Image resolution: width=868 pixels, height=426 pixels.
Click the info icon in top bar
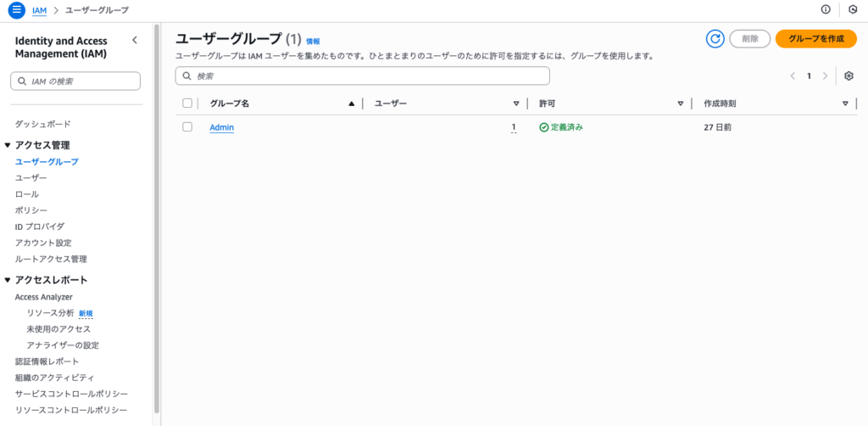(826, 10)
